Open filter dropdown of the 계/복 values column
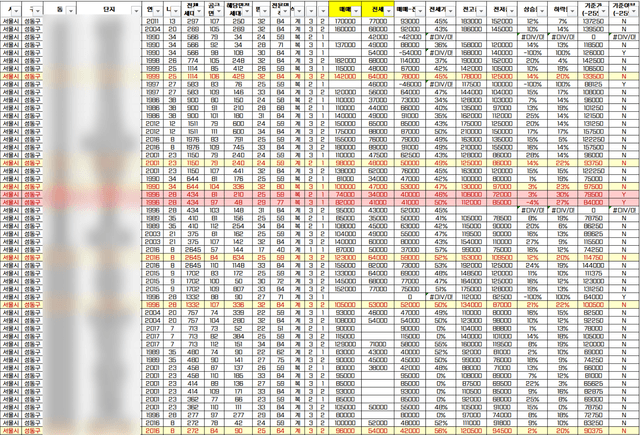The width and height of the screenshot is (640, 435). pos(300,11)
